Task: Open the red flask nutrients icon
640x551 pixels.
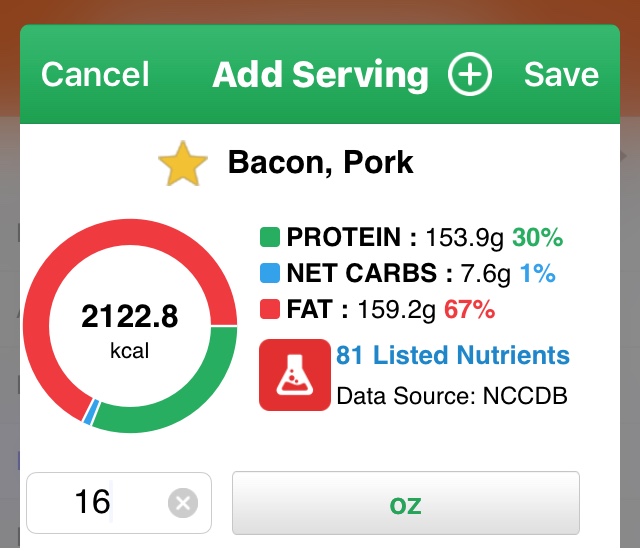Action: (x=295, y=375)
